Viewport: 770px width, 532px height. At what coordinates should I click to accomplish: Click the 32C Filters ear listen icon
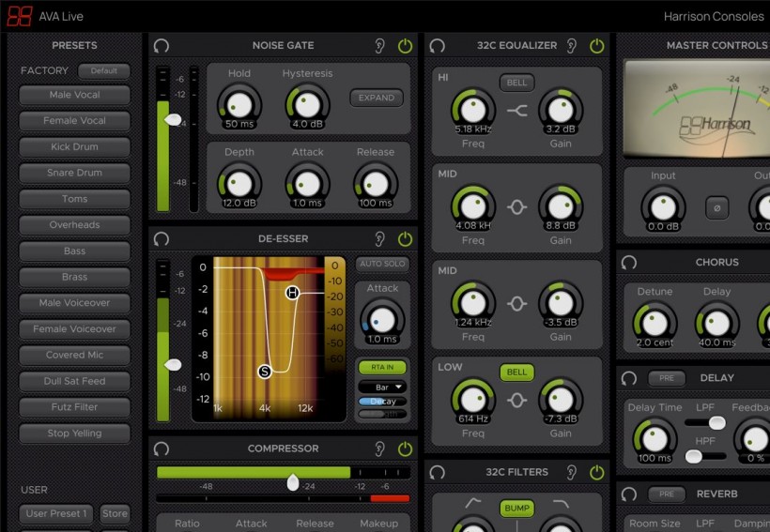pyautogui.click(x=572, y=472)
